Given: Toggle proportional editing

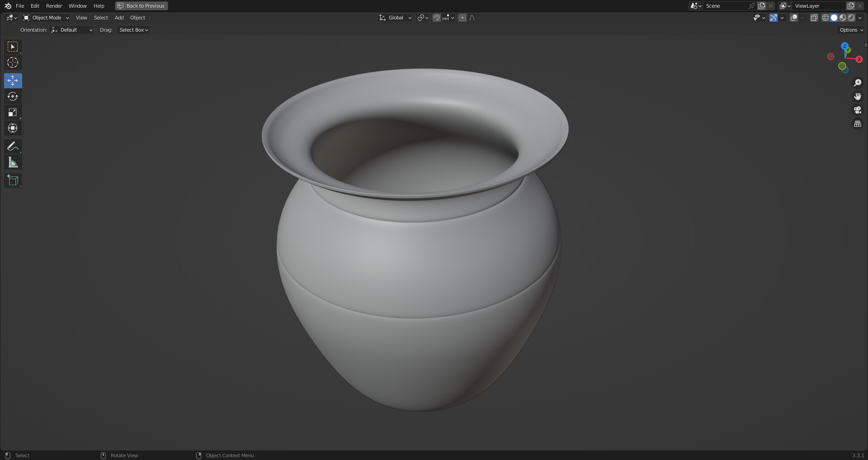Looking at the screenshot, I should tap(462, 18).
